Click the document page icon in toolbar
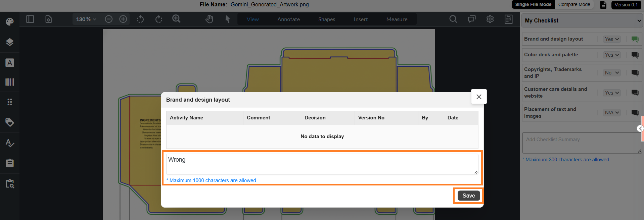The height and width of the screenshot is (220, 644). point(49,19)
